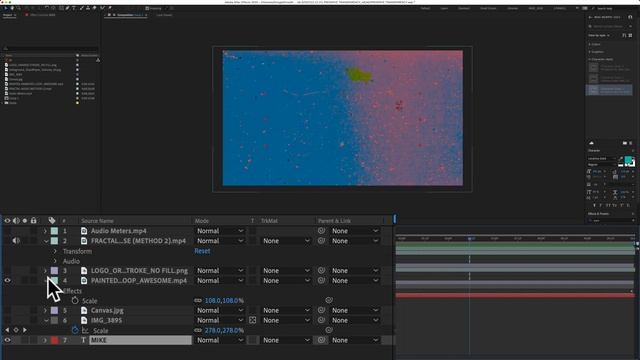Click MIKE layer red label color

pyautogui.click(x=54, y=340)
